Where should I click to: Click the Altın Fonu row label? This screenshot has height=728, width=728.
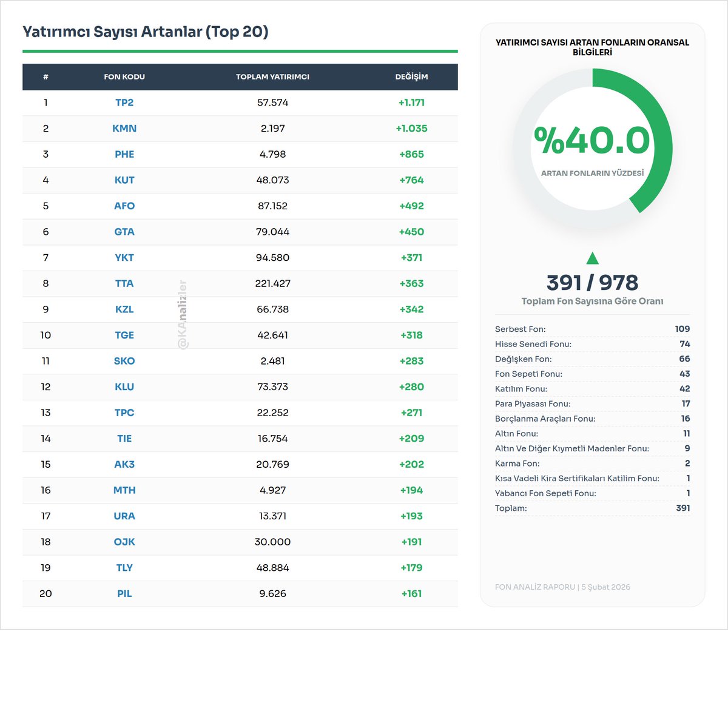[516, 434]
